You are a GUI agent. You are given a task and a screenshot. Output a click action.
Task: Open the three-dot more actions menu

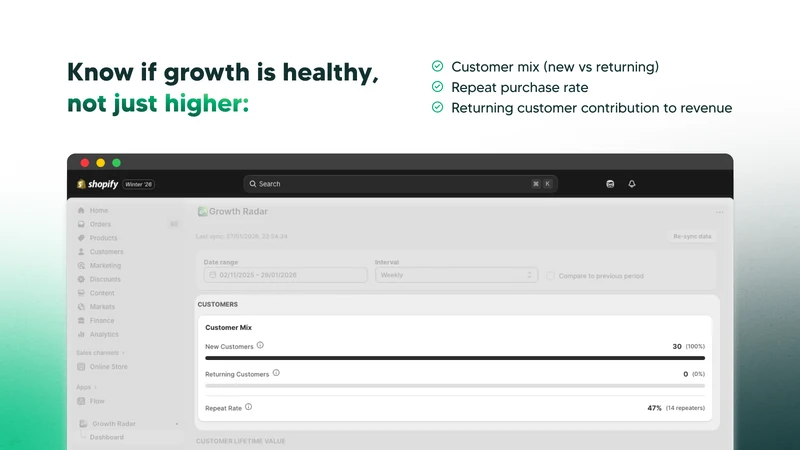[719, 212]
